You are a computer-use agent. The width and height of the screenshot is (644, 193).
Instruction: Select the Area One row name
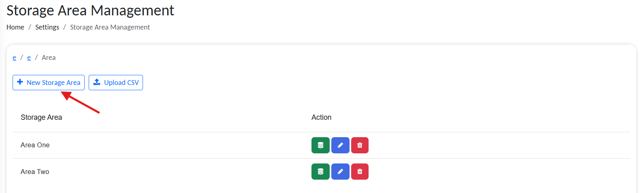click(x=35, y=145)
